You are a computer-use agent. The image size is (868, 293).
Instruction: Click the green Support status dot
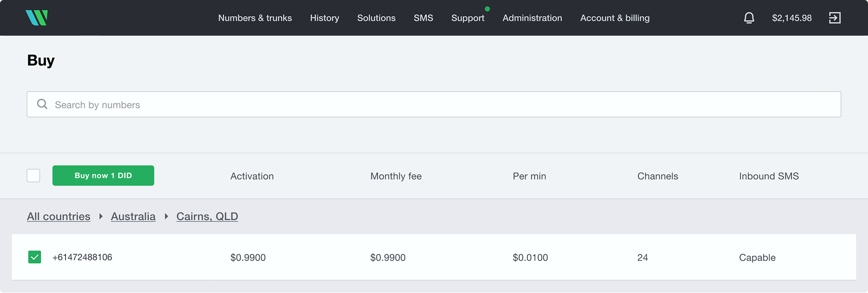487,9
